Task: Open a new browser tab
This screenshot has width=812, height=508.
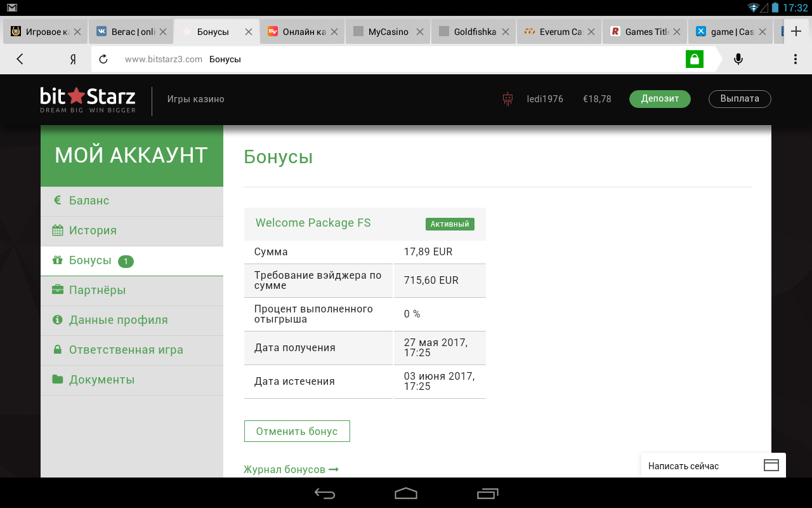Action: 796,31
